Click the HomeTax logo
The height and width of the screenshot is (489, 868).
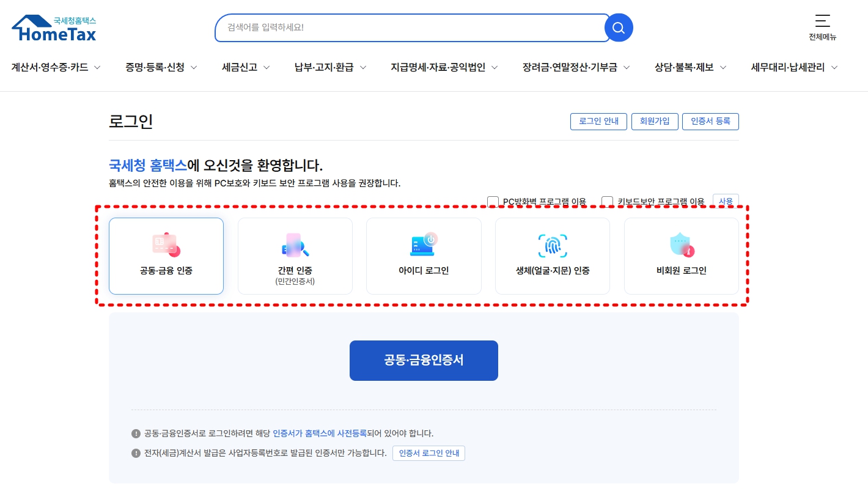[54, 29]
